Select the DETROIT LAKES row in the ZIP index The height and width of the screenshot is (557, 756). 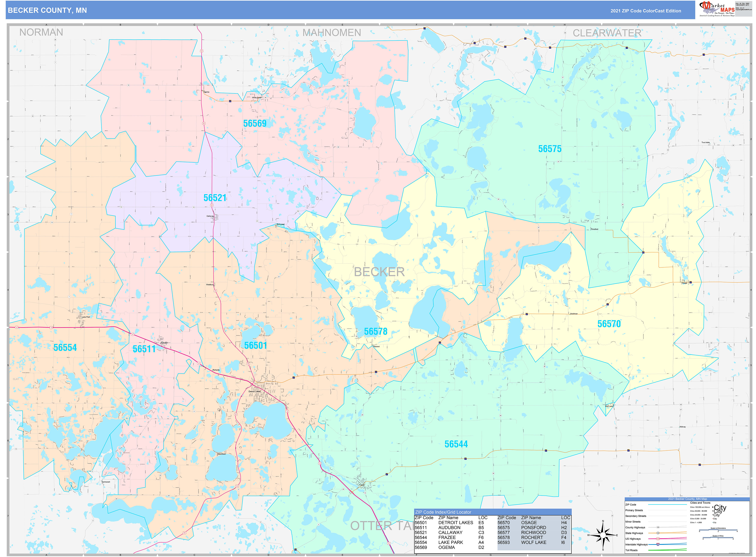tap(456, 523)
